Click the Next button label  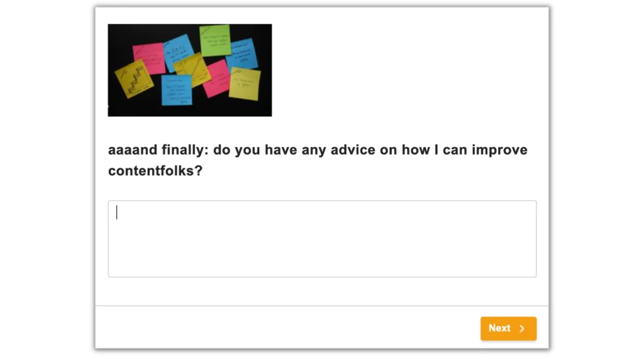click(499, 328)
